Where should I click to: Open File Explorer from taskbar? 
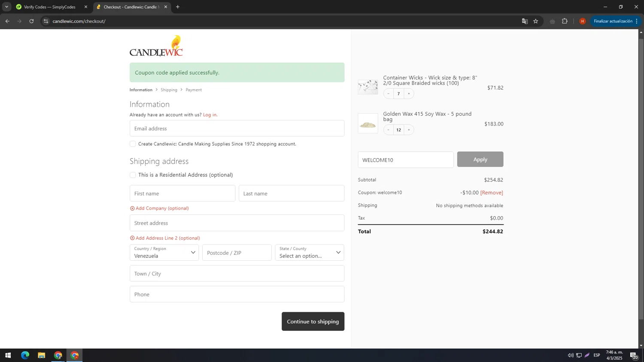click(x=41, y=355)
